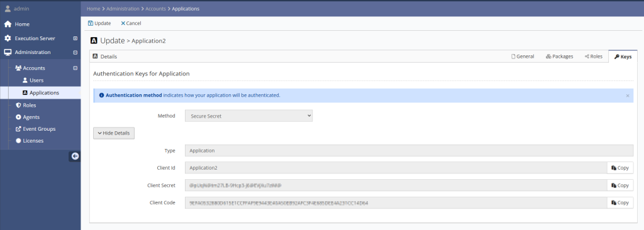Click the 'Method' field label

(x=166, y=116)
